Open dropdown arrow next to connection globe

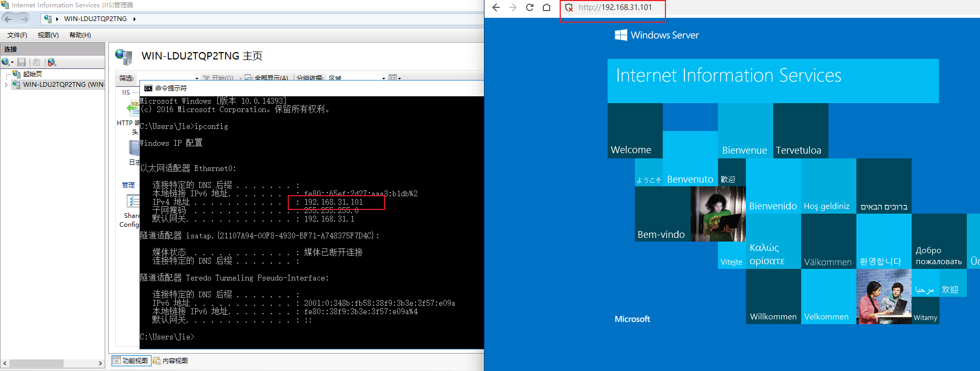12,62
